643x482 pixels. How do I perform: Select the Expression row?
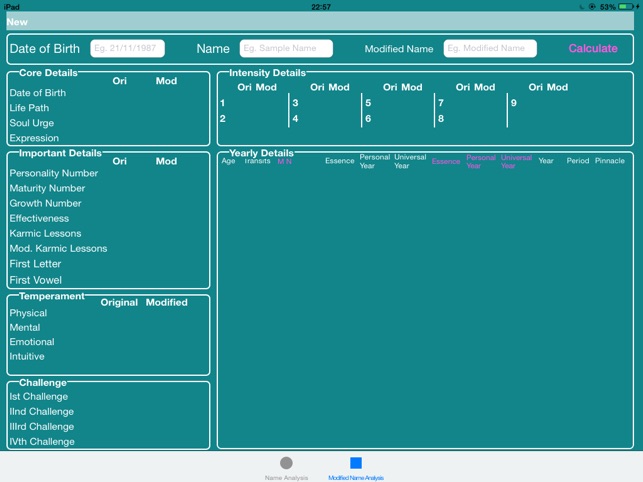point(34,138)
